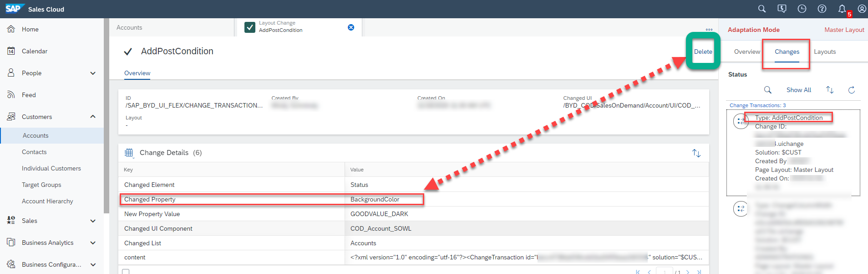Open the phone chat icon in header
This screenshot has width=868, height=274.
[782, 9]
